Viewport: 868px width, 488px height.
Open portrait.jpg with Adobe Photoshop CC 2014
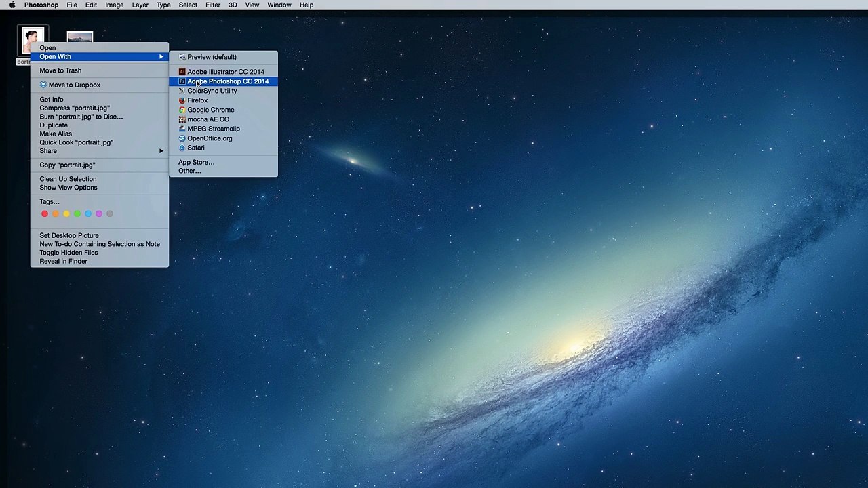(227, 81)
